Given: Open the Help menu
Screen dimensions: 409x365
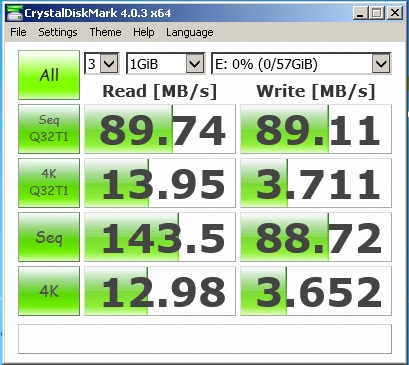Looking at the screenshot, I should [x=144, y=32].
